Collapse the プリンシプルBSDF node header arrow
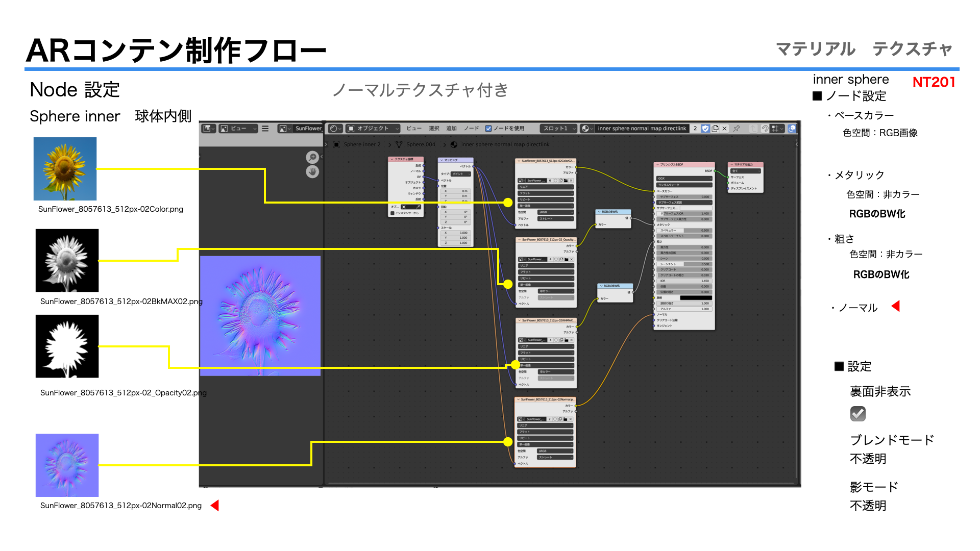980x551 pixels. pos(657,165)
